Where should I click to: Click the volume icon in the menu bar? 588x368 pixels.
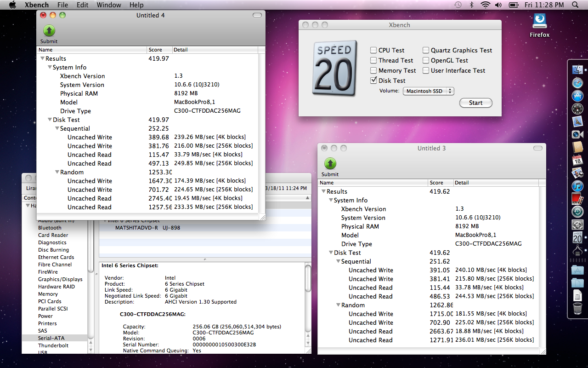[499, 5]
